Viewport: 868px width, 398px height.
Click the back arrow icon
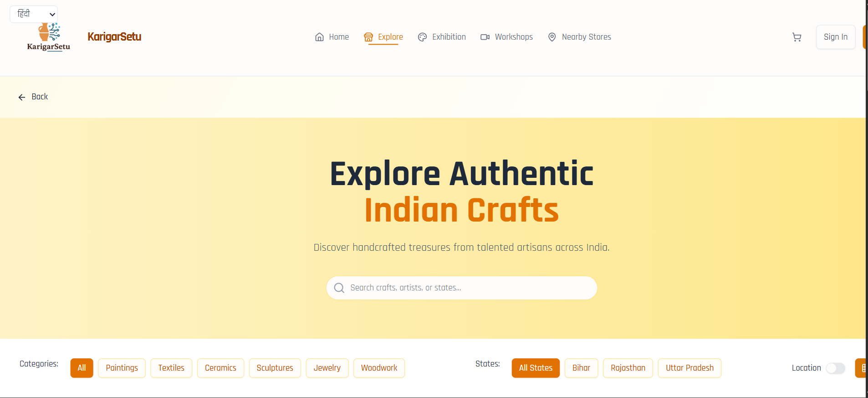[x=22, y=97]
